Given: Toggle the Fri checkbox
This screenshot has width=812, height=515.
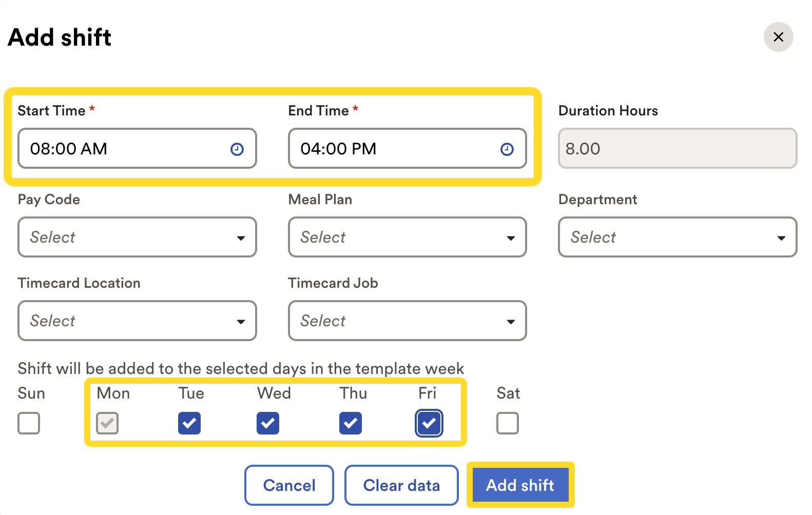Looking at the screenshot, I should point(429,423).
